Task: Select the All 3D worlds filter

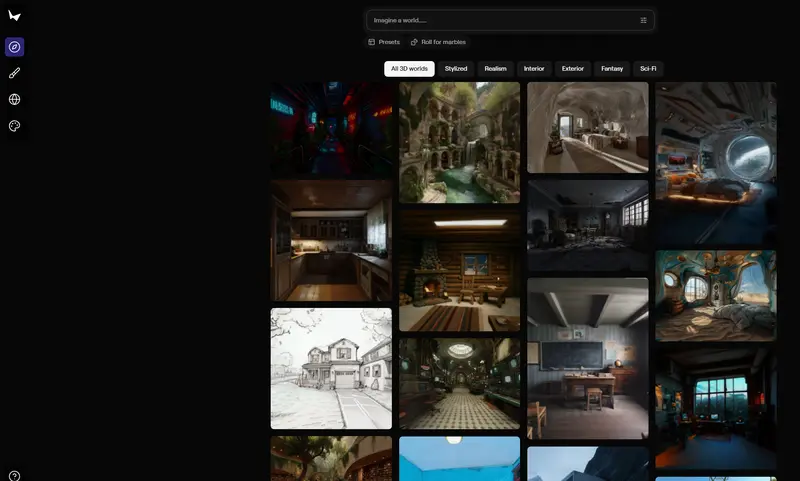Action: click(409, 69)
